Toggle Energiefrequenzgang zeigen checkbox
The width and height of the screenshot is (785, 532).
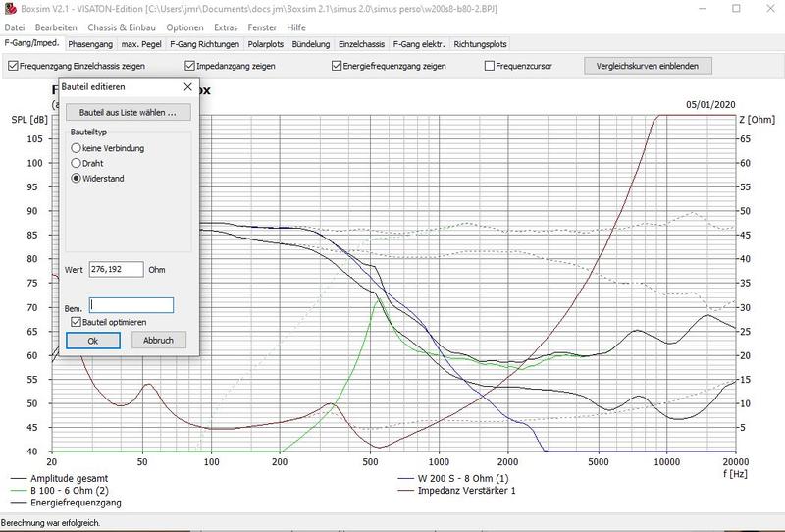coord(336,67)
